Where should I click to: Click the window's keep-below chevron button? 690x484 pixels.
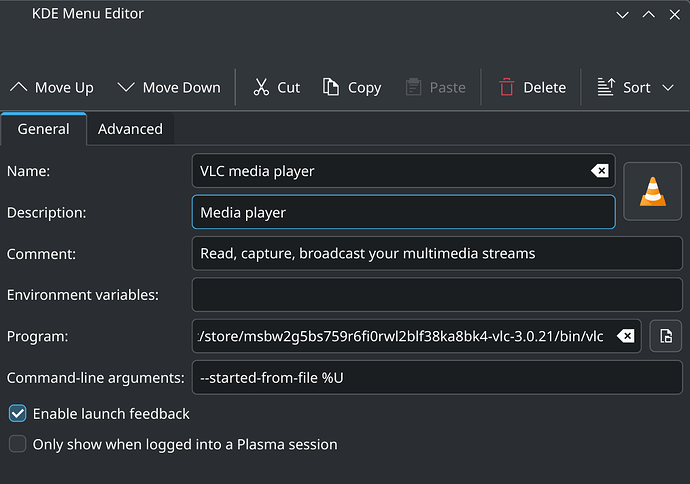coord(622,15)
